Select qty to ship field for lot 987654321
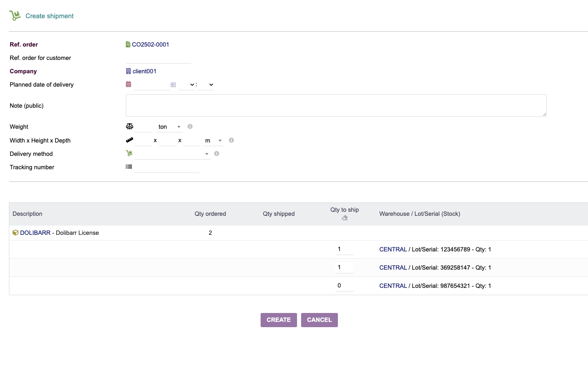This screenshot has height=381, width=588. pyautogui.click(x=344, y=285)
